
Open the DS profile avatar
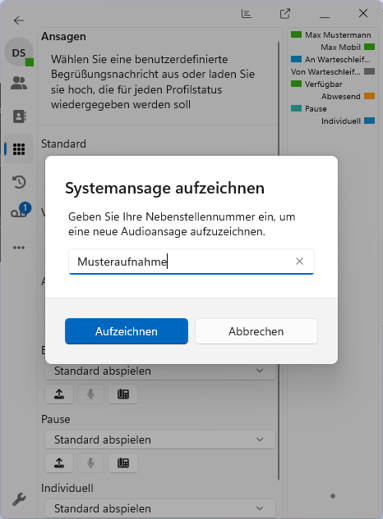(19, 52)
